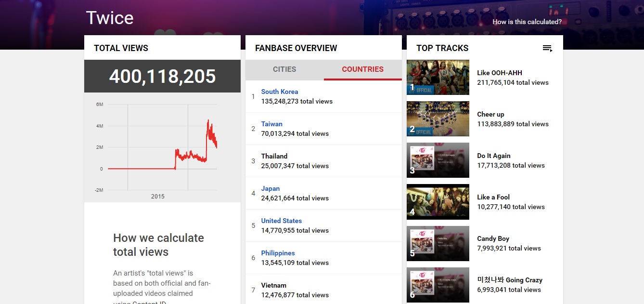Click 10,277,140 total views track count
Viewport: 644px width, 304px height.
(511, 207)
